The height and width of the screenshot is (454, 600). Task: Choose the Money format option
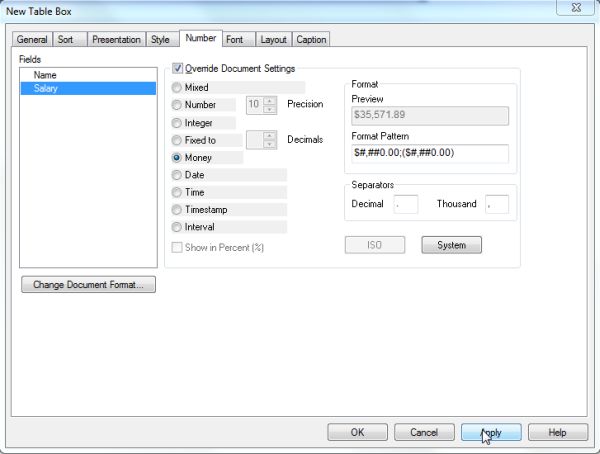click(x=176, y=158)
